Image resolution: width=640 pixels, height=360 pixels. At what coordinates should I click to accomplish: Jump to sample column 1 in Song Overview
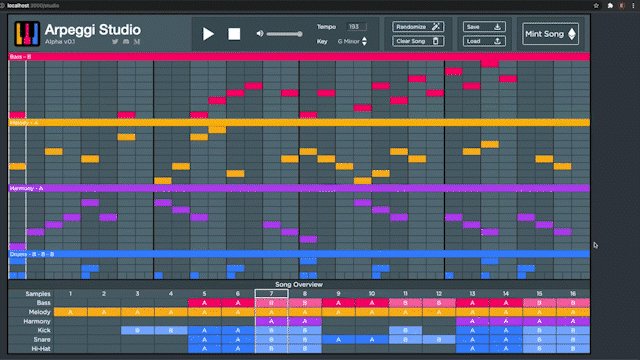click(x=70, y=293)
